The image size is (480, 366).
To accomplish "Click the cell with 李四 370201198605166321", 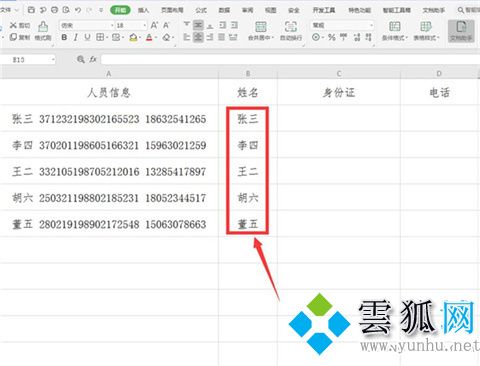I will [109, 145].
